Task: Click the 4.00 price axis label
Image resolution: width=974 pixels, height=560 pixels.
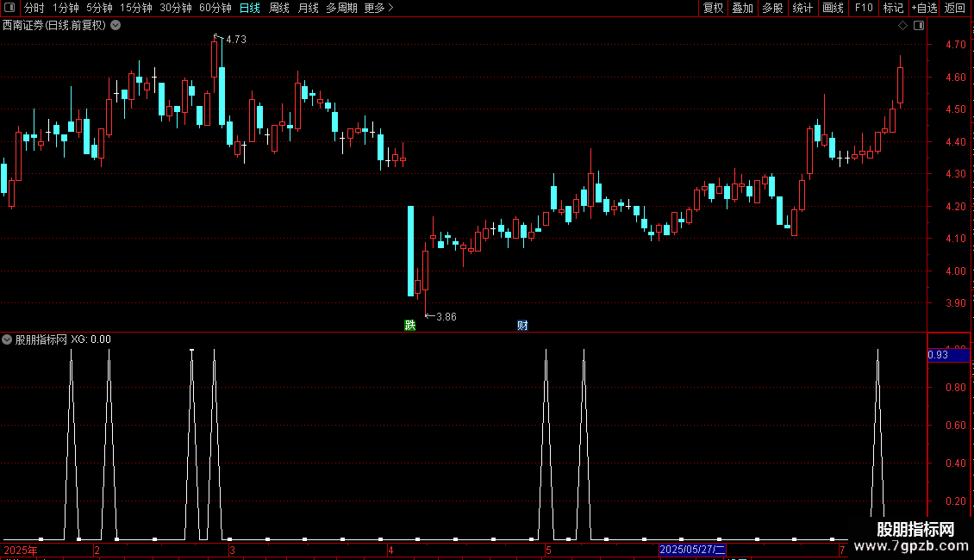Action: (955, 271)
